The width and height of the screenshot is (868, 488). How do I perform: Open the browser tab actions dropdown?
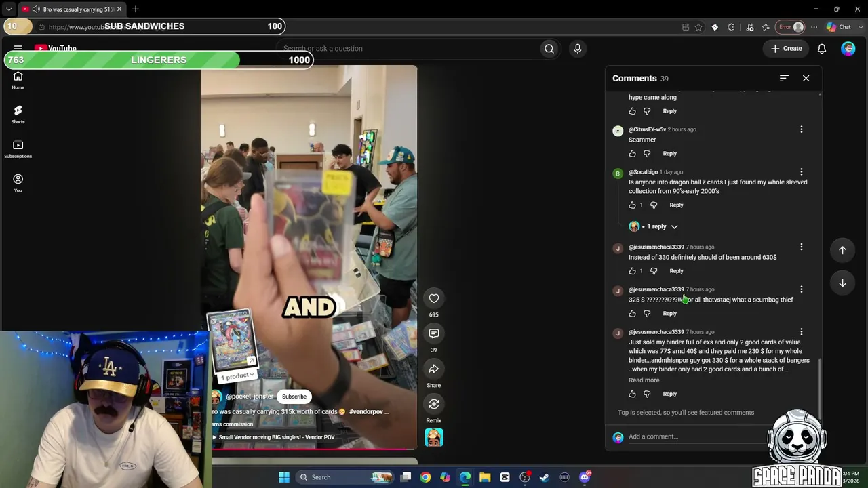9,9
